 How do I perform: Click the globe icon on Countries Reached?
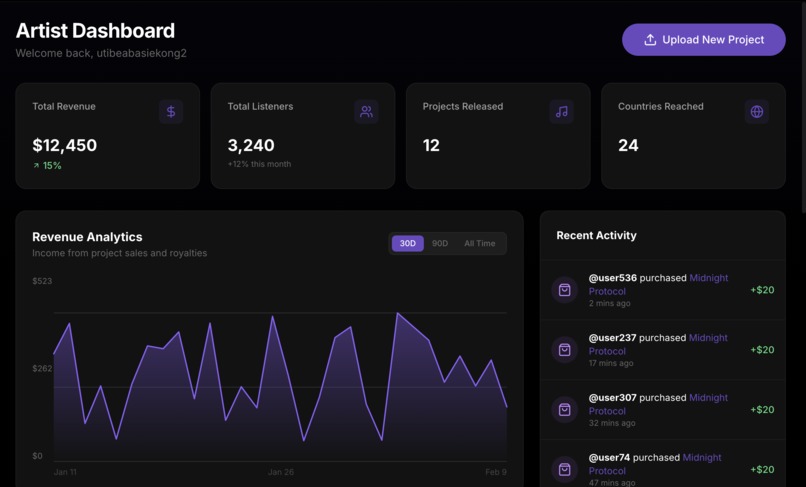[x=757, y=112]
